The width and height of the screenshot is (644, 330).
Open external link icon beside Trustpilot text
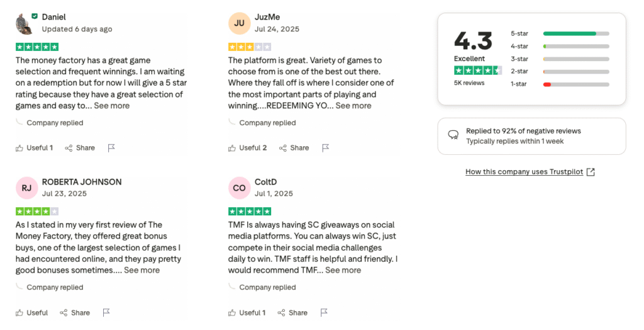click(x=591, y=172)
